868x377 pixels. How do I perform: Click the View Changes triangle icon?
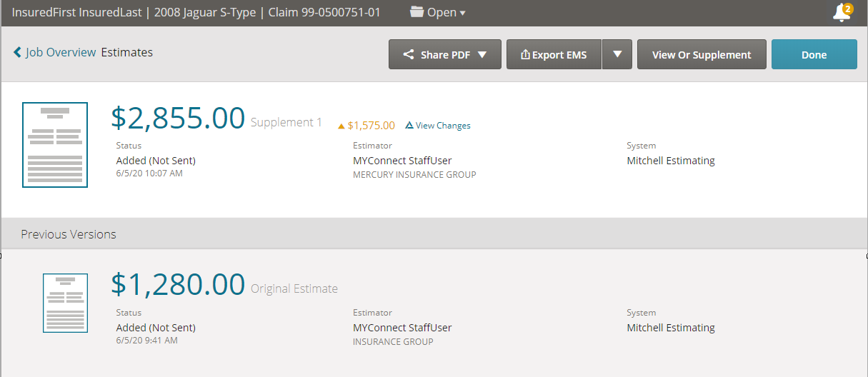pyautogui.click(x=409, y=125)
